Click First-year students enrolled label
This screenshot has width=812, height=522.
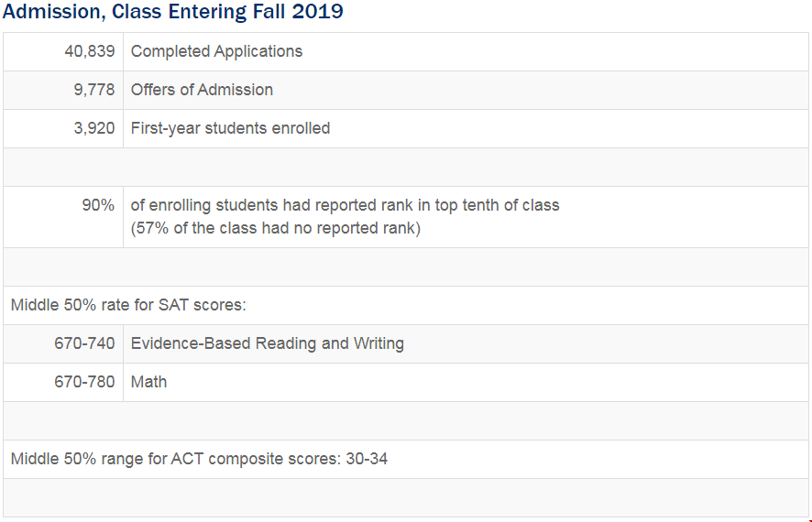pyautogui.click(x=230, y=128)
